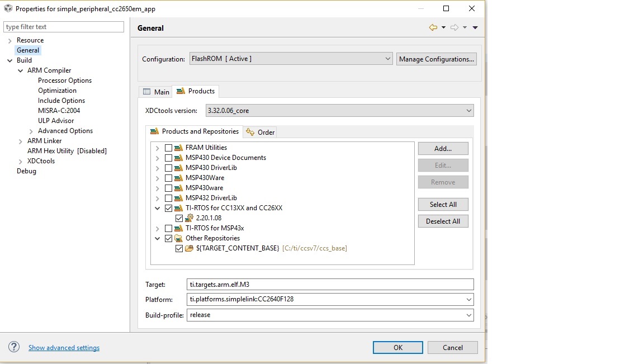The height and width of the screenshot is (364, 644).
Task: Expand the FRAM Utilities product node
Action: [157, 148]
